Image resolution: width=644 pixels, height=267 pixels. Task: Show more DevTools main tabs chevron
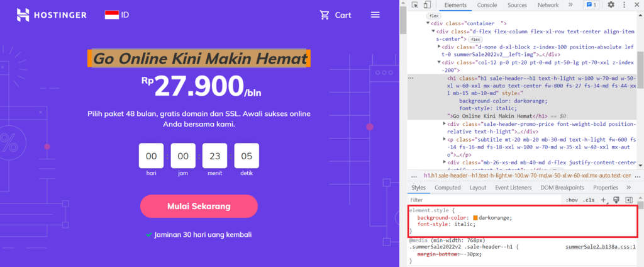(x=570, y=5)
